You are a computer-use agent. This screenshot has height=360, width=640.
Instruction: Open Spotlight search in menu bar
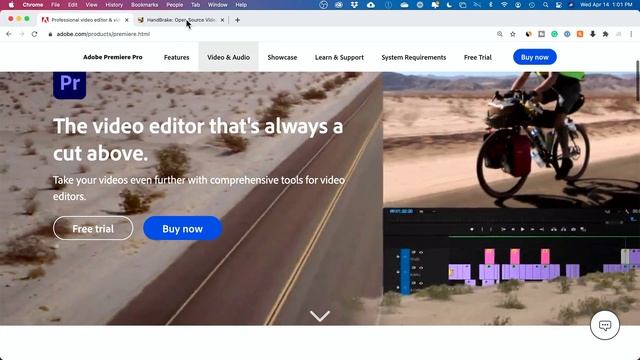pyautogui.click(x=545, y=5)
